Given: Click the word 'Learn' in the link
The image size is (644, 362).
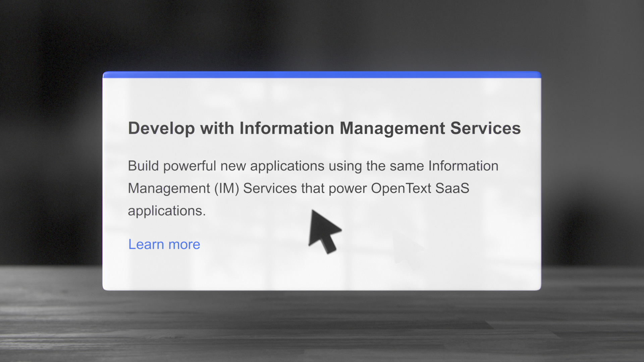Looking at the screenshot, I should click(x=146, y=244).
